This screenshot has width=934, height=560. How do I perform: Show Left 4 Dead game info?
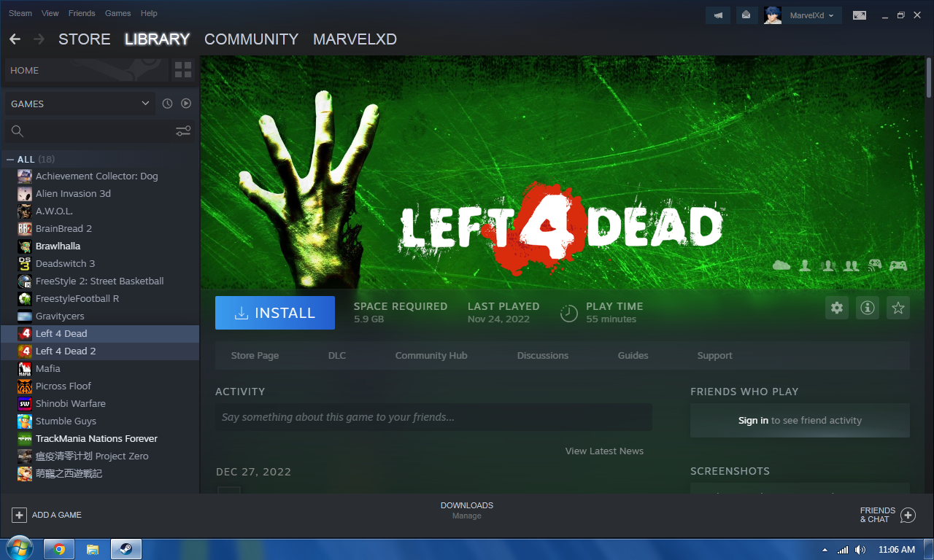click(x=868, y=308)
